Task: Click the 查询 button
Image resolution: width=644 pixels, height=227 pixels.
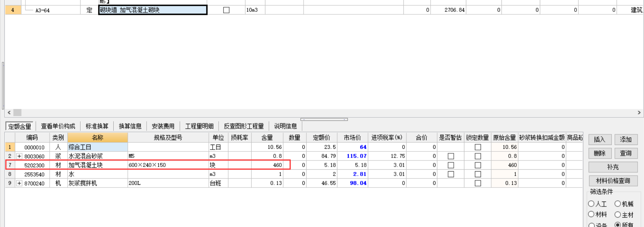Action: [626, 153]
